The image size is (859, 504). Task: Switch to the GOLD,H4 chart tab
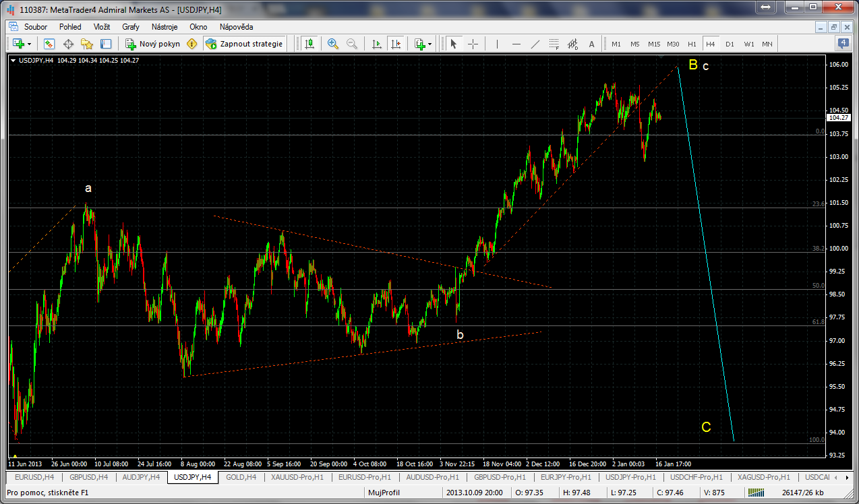coord(241,477)
